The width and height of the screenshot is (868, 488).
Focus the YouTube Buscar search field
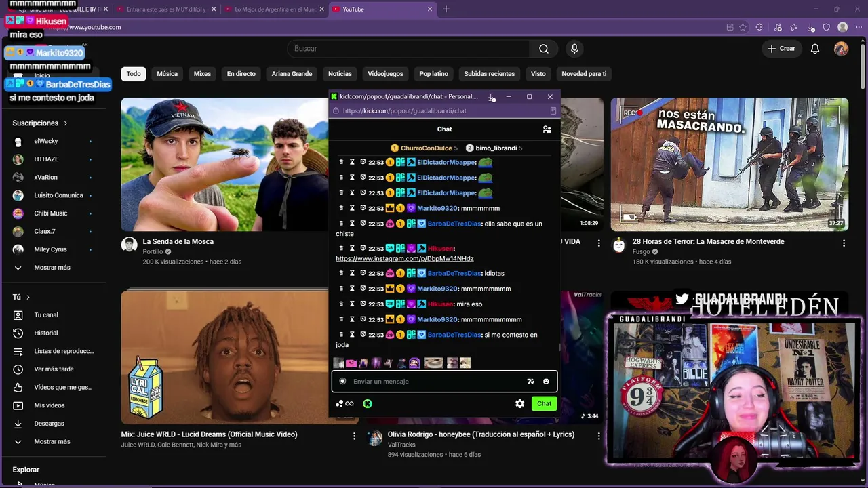point(409,49)
